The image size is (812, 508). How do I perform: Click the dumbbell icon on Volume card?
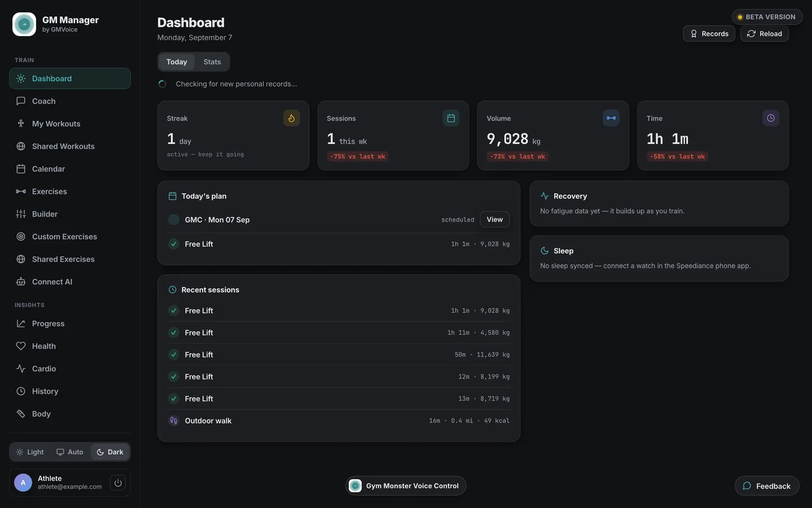click(611, 118)
